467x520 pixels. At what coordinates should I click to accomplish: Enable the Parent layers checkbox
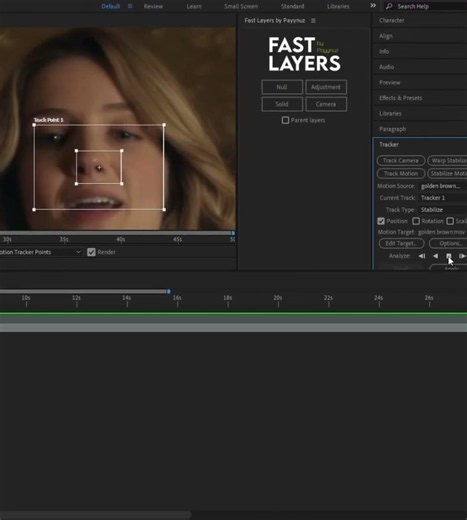(285, 120)
